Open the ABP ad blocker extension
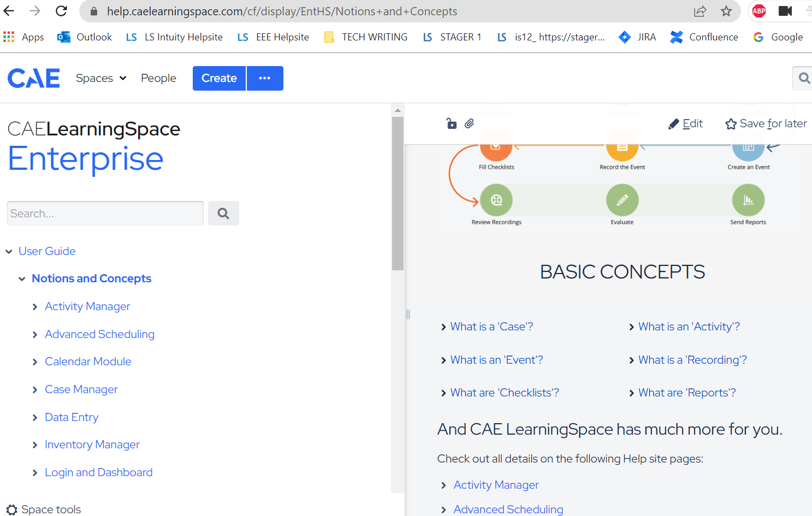The width and height of the screenshot is (812, 516). [x=759, y=11]
